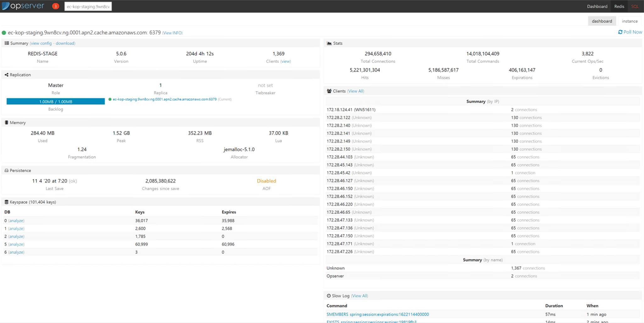Screen dimensions: 644x323
Task: Click the Disabled AOF status
Action: click(x=266, y=181)
